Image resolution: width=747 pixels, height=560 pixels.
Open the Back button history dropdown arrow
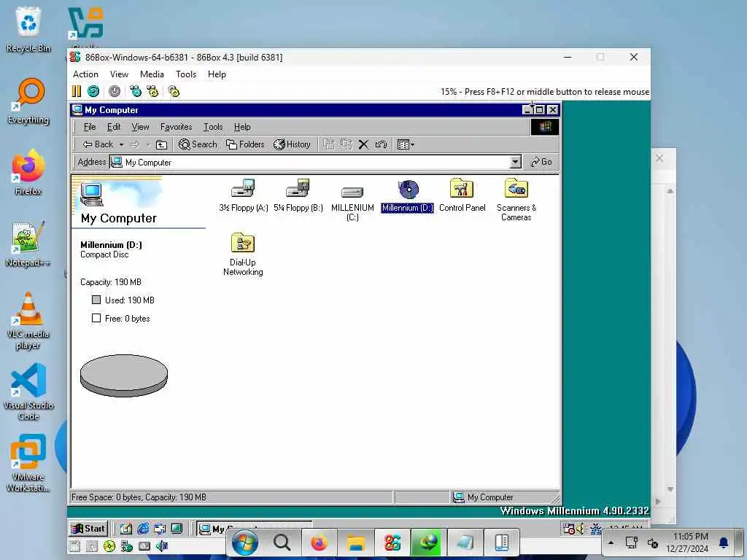coord(122,144)
